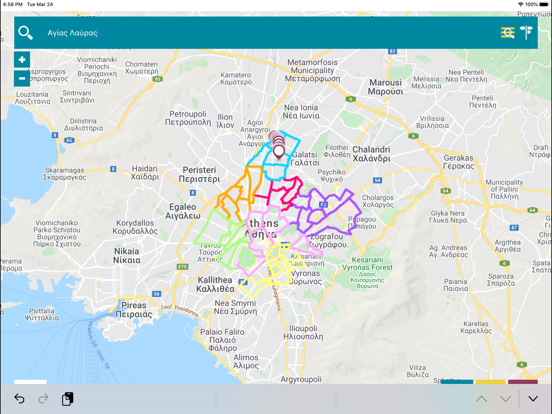Image resolution: width=552 pixels, height=414 pixels.
Task: Click the Marousi Μαρούσι map label
Action: pos(385,87)
